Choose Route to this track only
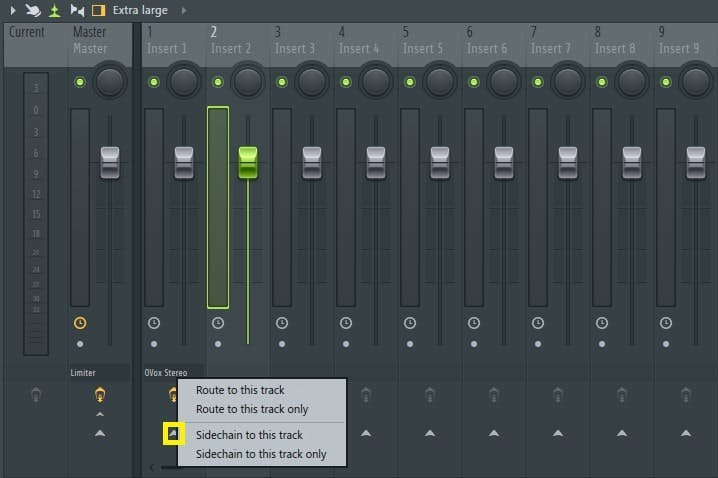The image size is (718, 478). [x=262, y=409]
